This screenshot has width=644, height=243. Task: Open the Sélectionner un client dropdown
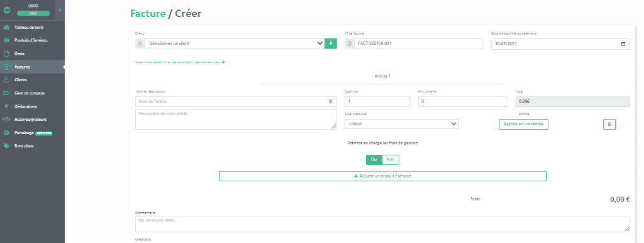click(235, 43)
